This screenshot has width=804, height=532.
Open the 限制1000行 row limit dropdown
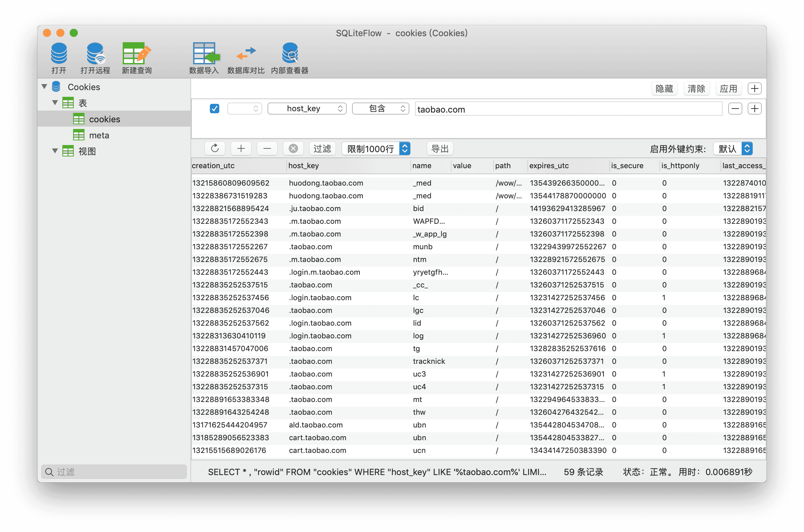tap(376, 149)
